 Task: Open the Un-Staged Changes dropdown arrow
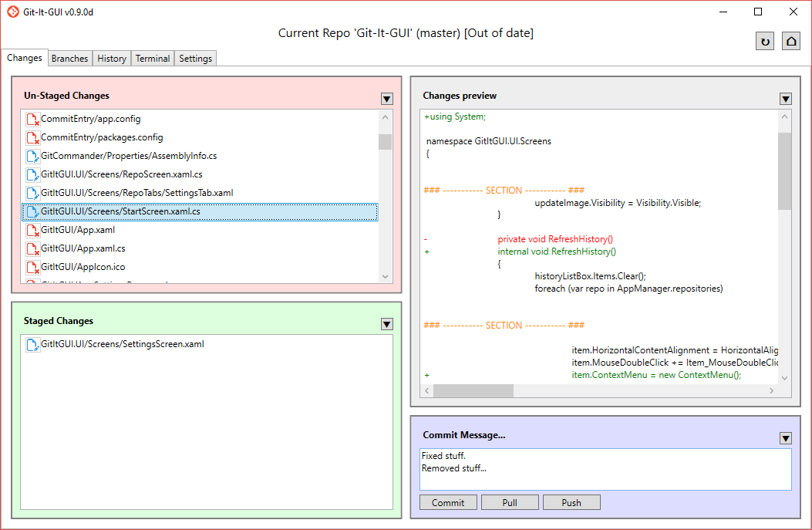point(387,99)
